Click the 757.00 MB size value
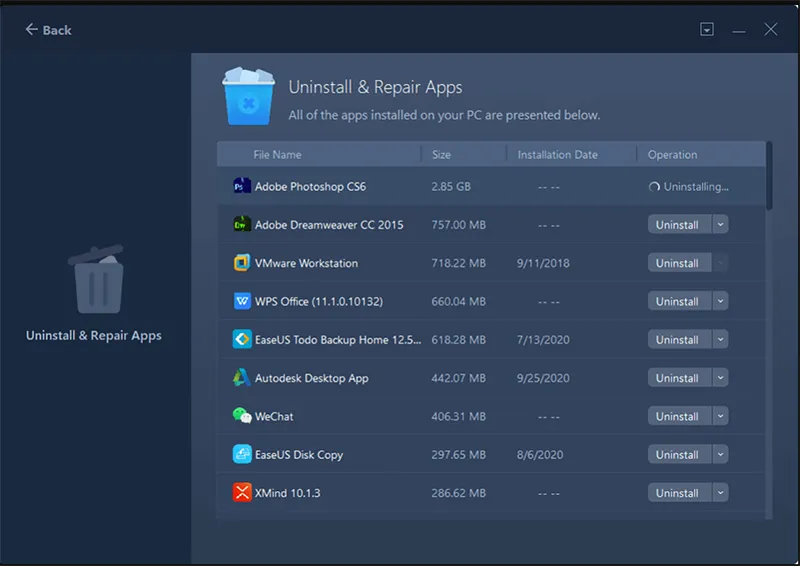Viewport: 800px width, 566px height. [459, 225]
